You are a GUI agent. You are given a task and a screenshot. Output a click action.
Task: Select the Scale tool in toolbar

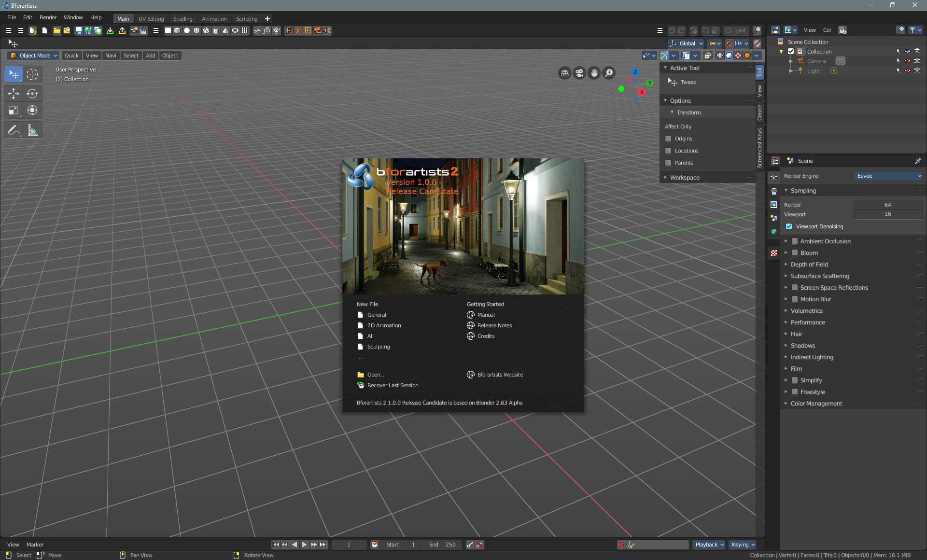[x=14, y=111]
